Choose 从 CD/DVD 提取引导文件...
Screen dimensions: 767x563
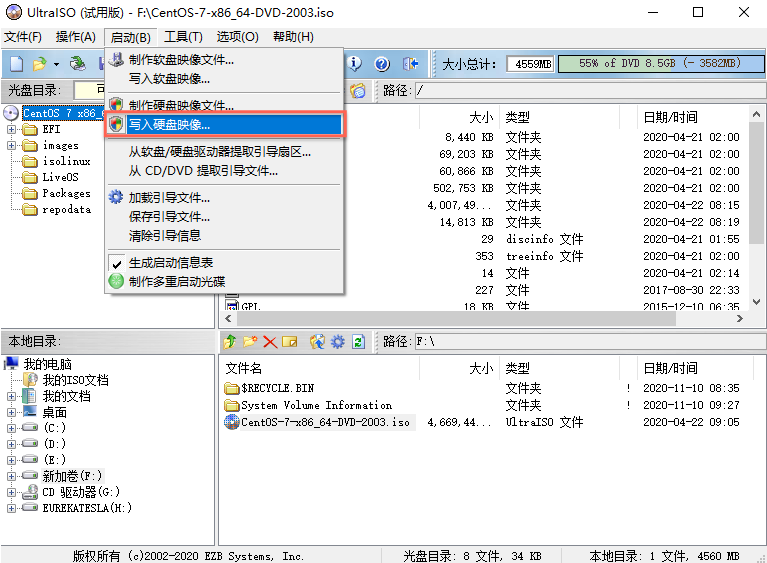[x=225, y=171]
